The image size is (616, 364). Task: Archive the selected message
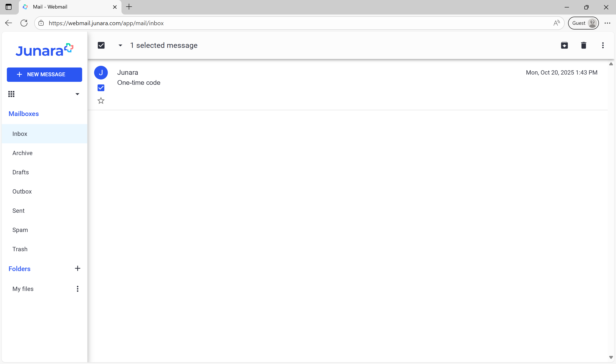coord(564,45)
